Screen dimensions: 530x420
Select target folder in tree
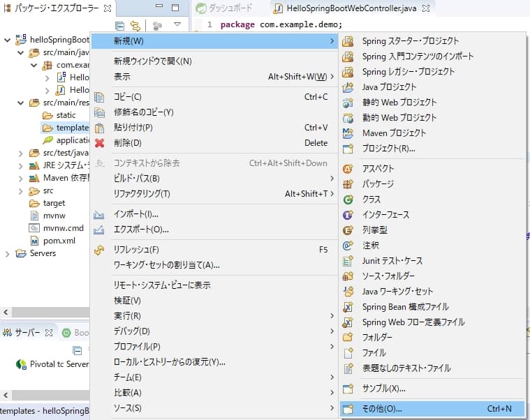47,203
